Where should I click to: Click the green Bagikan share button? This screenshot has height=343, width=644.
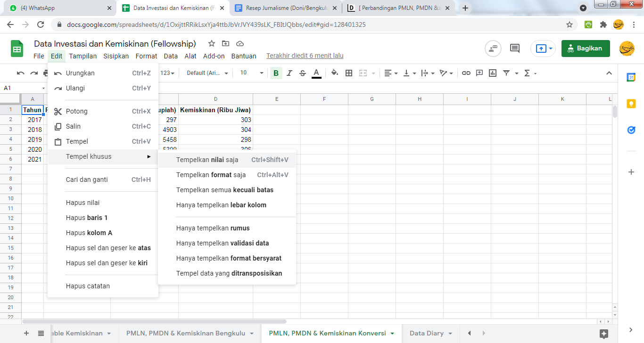pos(585,48)
